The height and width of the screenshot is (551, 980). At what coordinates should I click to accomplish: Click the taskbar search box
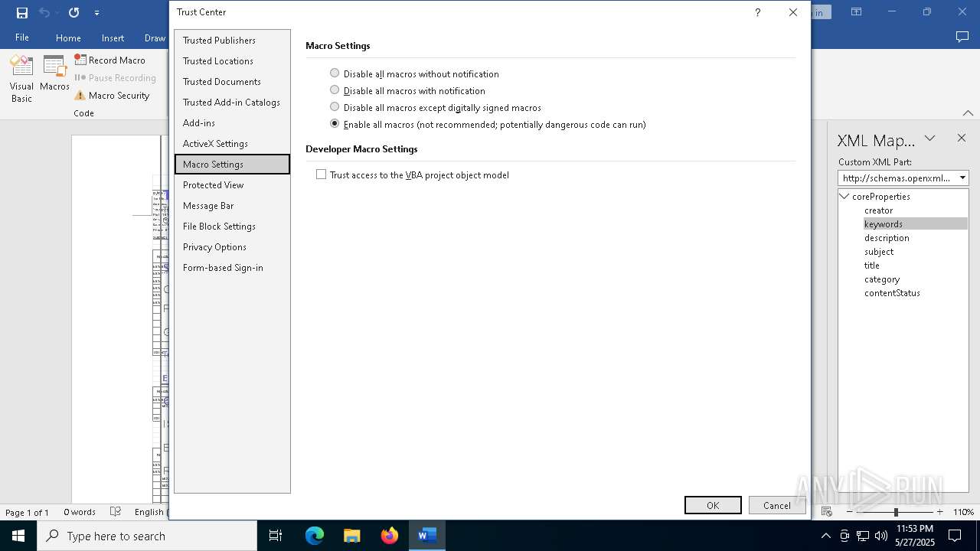click(x=147, y=536)
